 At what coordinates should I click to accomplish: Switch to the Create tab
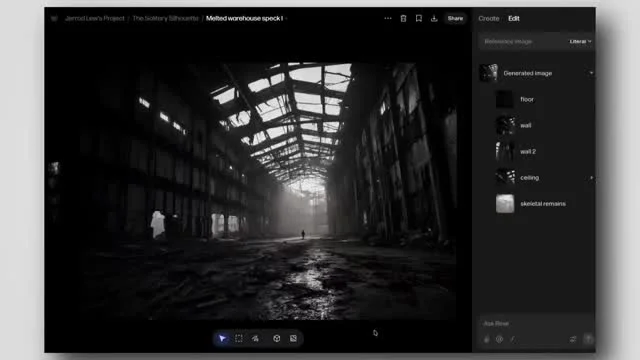(489, 18)
